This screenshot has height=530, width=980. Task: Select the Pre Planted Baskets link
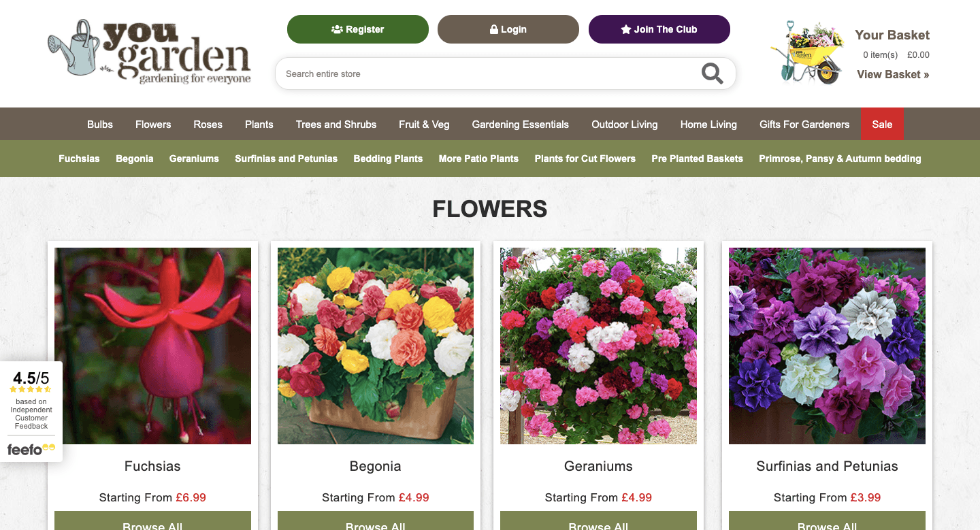698,159
